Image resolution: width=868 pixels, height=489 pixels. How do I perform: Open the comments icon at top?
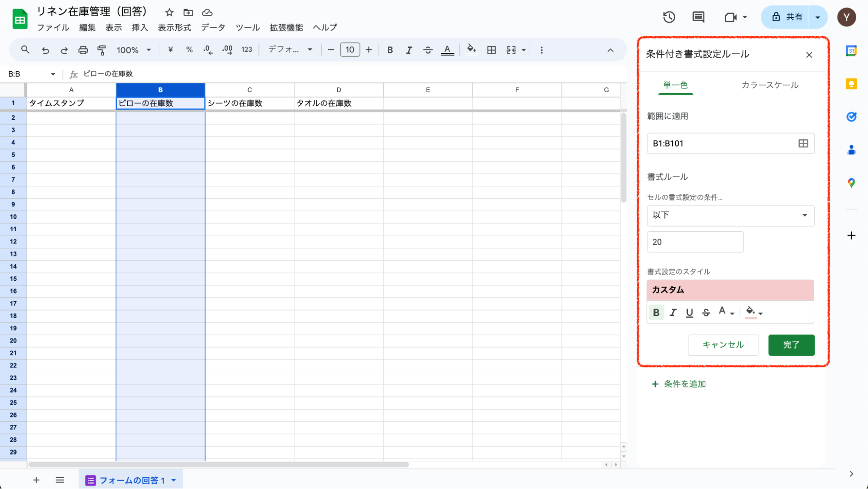coord(698,17)
